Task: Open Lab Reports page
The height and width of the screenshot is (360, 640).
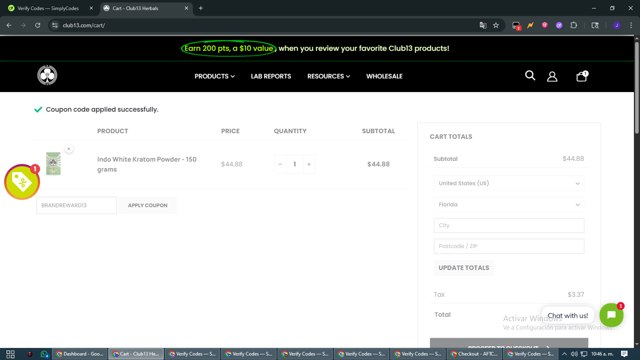Action: 271,76
